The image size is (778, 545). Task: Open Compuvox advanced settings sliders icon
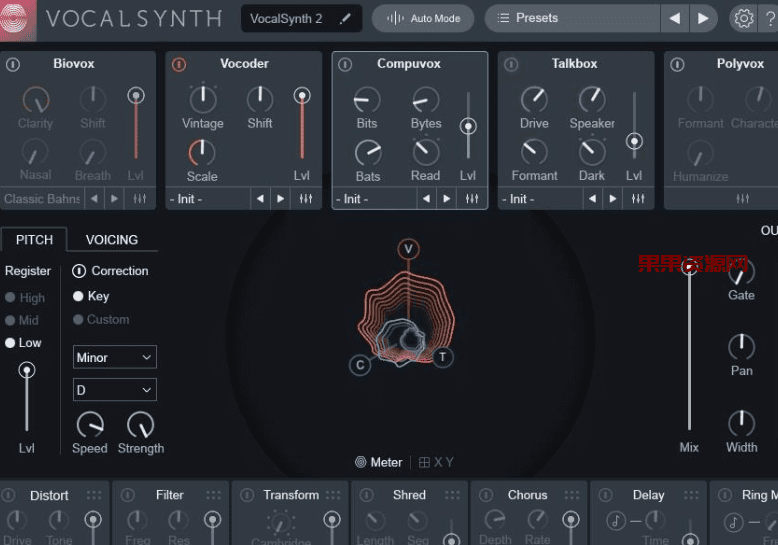[x=472, y=199]
